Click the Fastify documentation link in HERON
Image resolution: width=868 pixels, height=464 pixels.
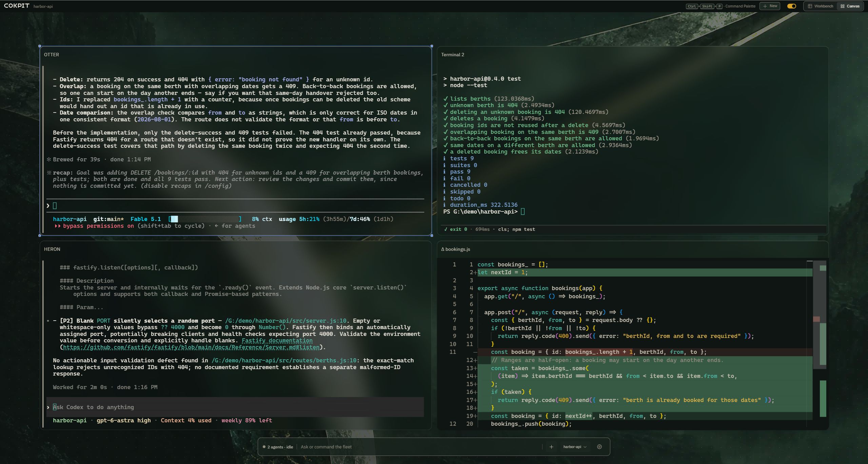pyautogui.click(x=277, y=341)
